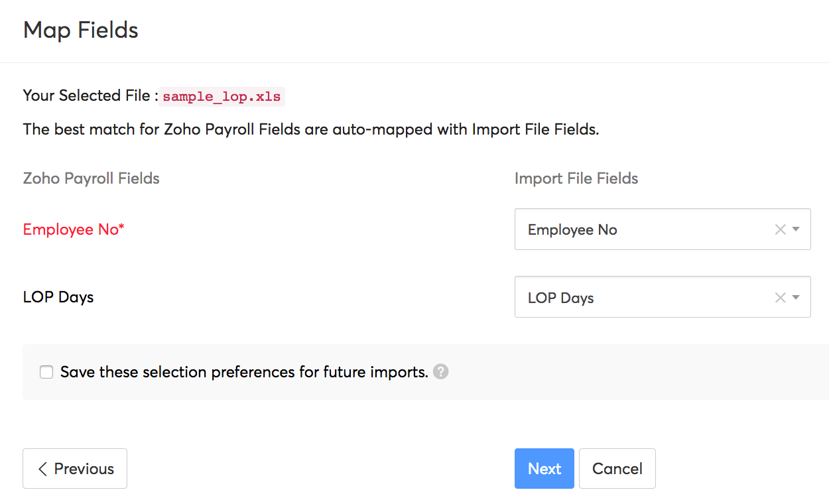Viewport: 829px width, 504px height.
Task: Clear the LOP Days field mapping
Action: click(x=780, y=298)
